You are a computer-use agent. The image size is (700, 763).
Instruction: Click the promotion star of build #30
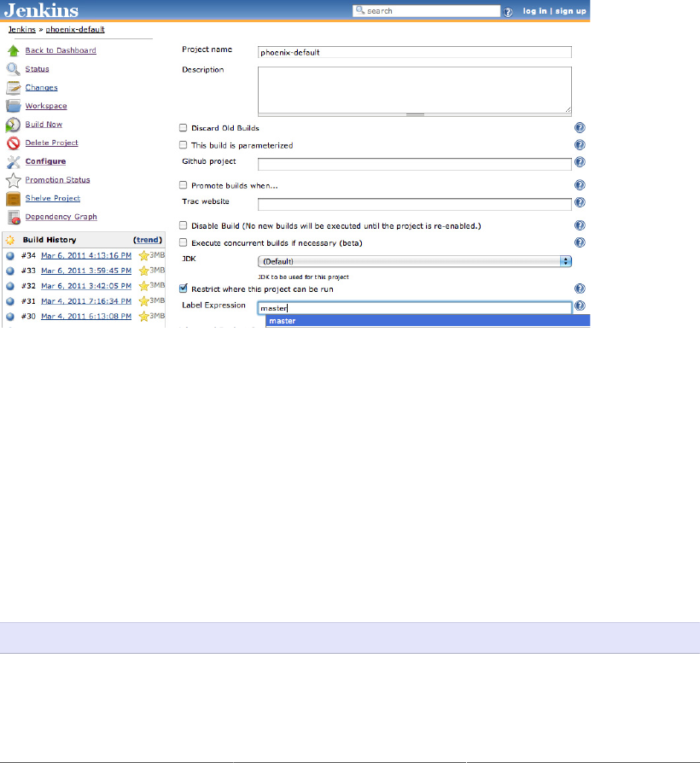[x=143, y=317]
